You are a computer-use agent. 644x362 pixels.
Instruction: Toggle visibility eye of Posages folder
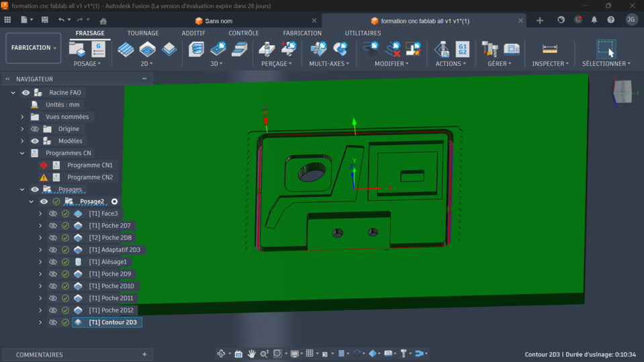point(35,189)
